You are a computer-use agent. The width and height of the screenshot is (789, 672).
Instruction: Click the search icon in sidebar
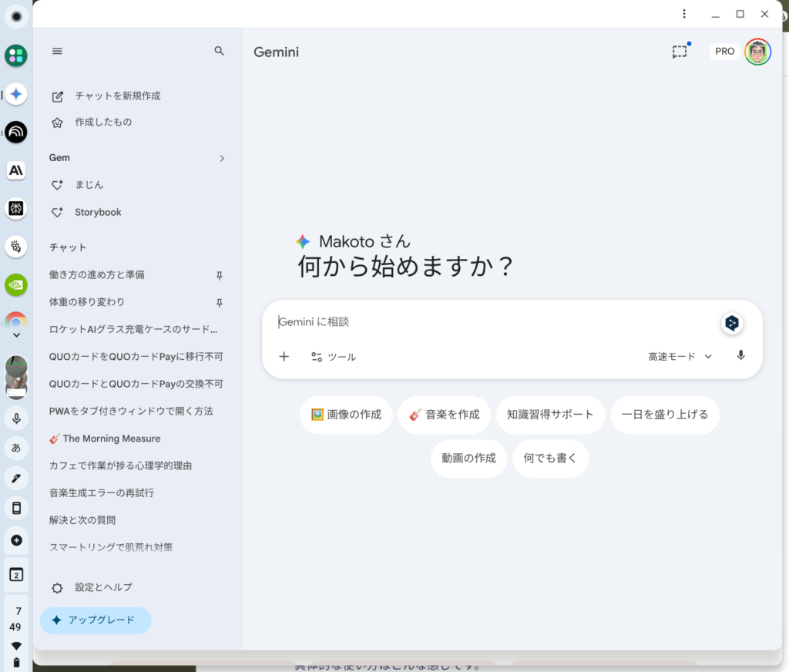tap(220, 51)
